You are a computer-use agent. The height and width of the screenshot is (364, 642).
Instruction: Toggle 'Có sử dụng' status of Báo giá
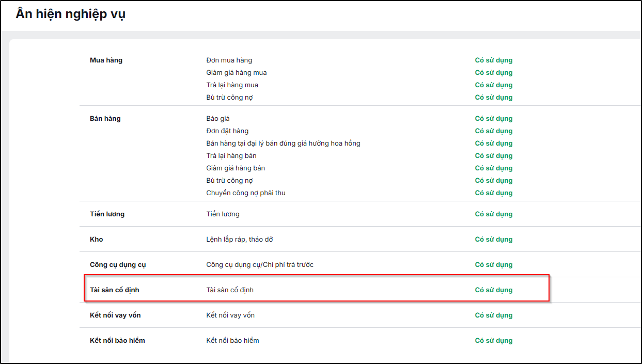[494, 119]
